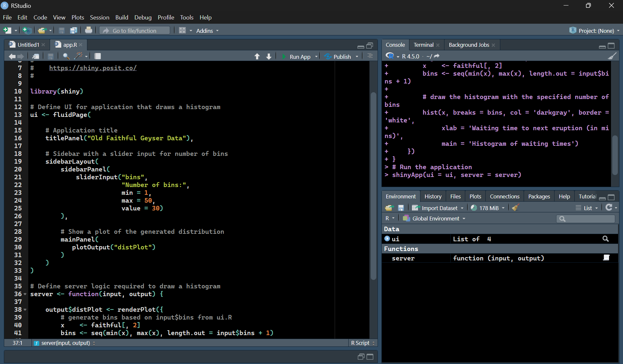623x364 pixels.
Task: Clear Environment objects with broom icon
Action: pos(516,207)
